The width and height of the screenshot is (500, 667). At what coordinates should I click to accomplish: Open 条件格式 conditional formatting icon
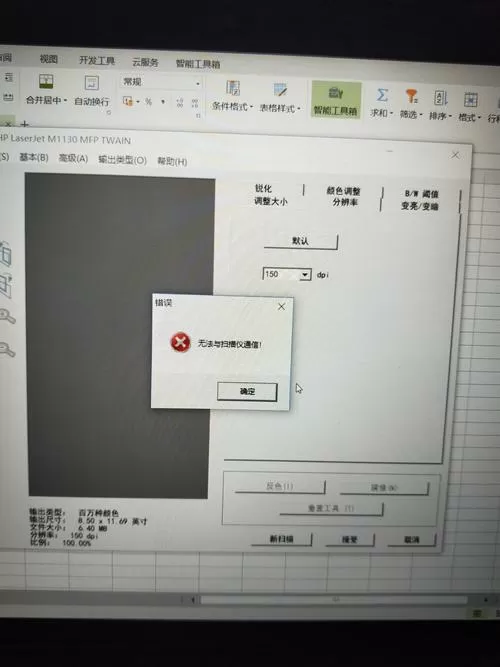coord(232,88)
